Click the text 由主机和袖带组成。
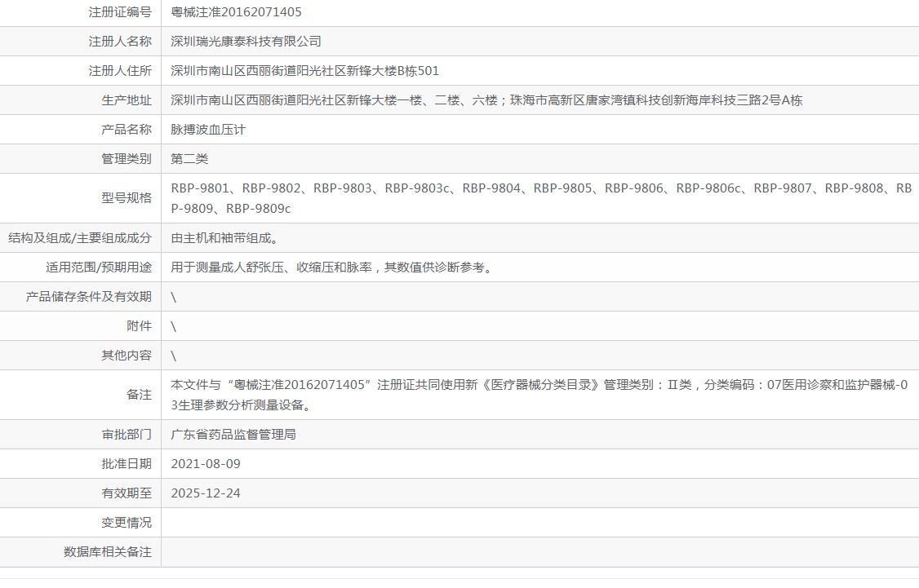 click(227, 238)
